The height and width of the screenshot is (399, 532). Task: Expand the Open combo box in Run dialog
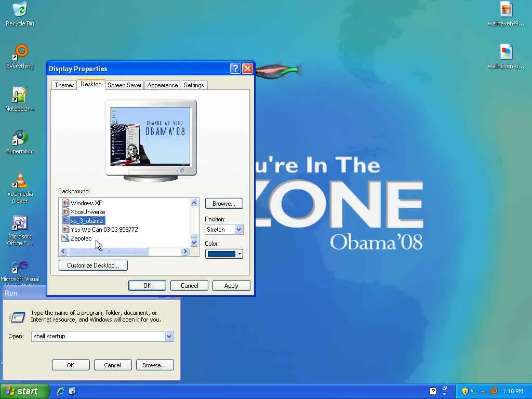pyautogui.click(x=169, y=336)
